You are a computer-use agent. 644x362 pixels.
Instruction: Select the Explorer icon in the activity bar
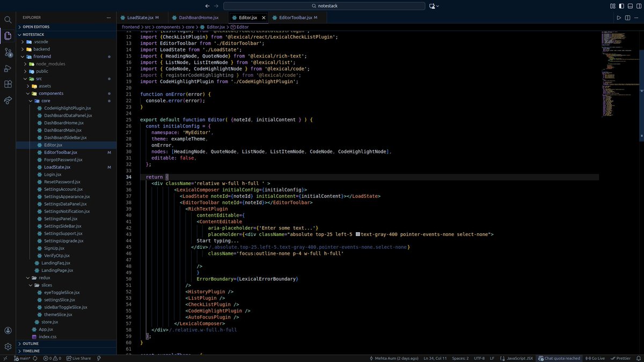coord(8,36)
